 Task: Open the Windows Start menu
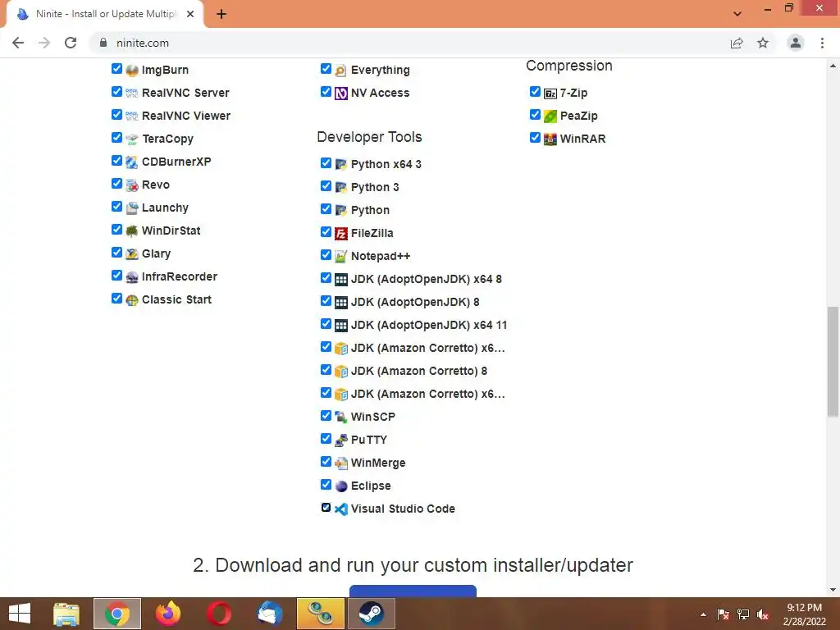[20, 614]
